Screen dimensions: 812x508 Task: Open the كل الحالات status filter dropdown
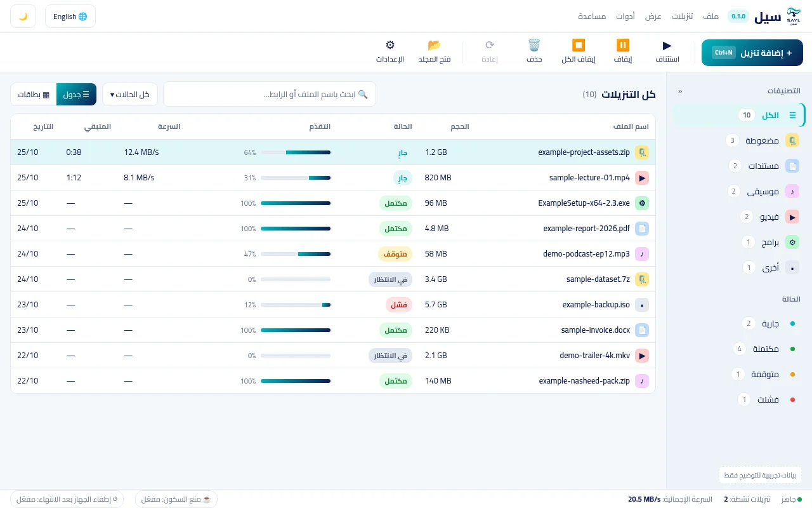pyautogui.click(x=130, y=95)
